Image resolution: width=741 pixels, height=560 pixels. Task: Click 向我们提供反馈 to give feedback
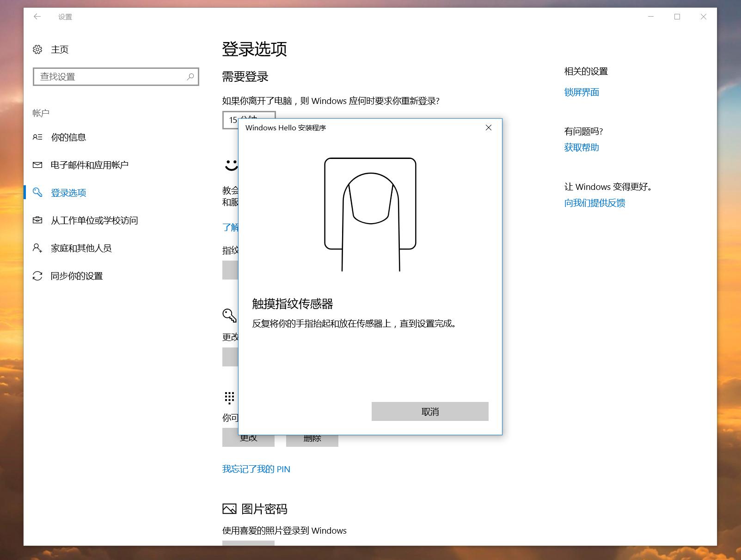(x=594, y=203)
